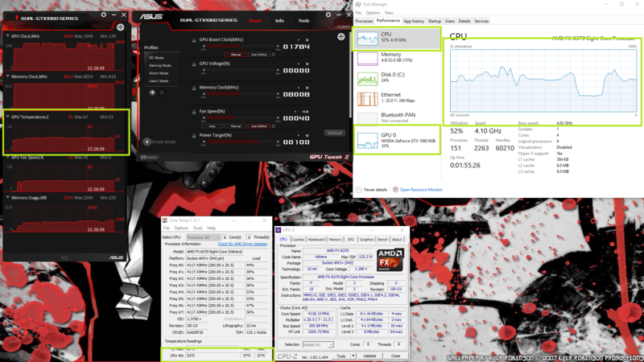644x362 pixels.
Task: Select the Gaming Mode profile
Action: point(160,66)
